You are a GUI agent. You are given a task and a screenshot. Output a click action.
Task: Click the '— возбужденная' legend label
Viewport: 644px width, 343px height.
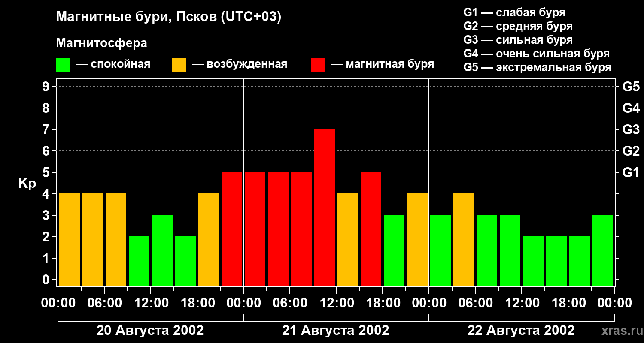(x=240, y=64)
